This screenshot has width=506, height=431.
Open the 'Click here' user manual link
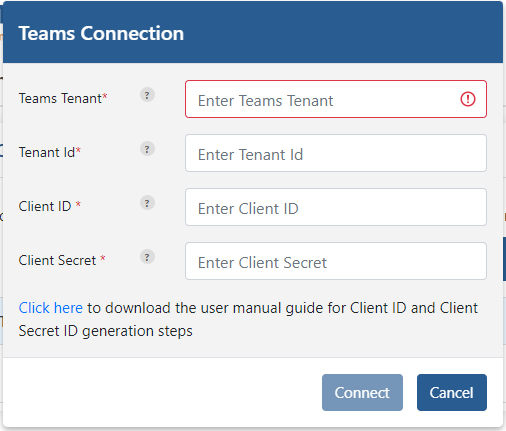point(51,308)
